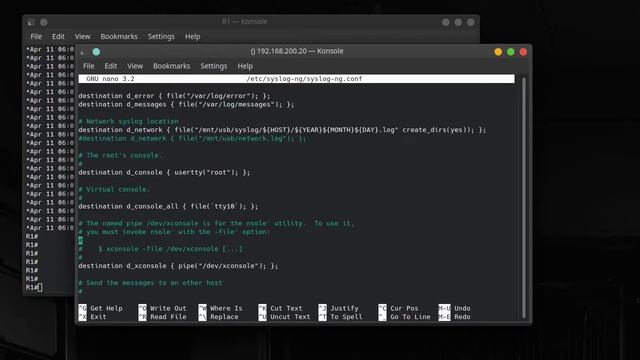
Task: Click the Uncut Text shortcut in nano footer
Action: click(x=284, y=317)
